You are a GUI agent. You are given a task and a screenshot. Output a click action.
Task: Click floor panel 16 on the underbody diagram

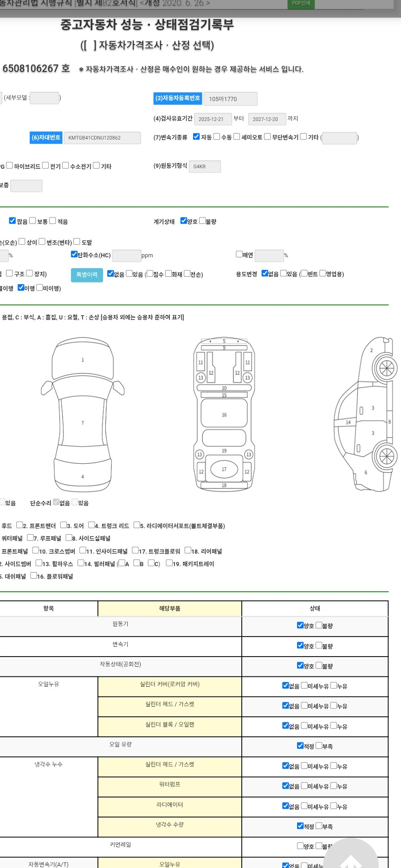pyautogui.click(x=224, y=415)
